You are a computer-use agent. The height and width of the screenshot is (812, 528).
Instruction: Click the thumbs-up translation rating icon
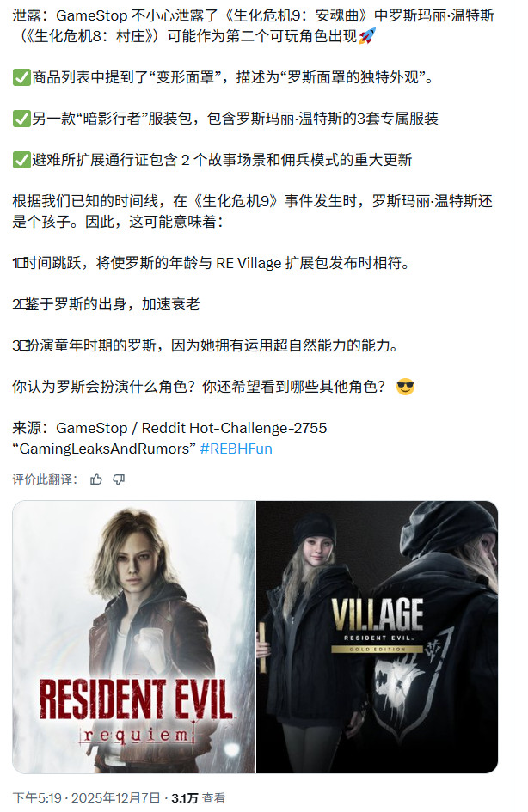(x=95, y=479)
